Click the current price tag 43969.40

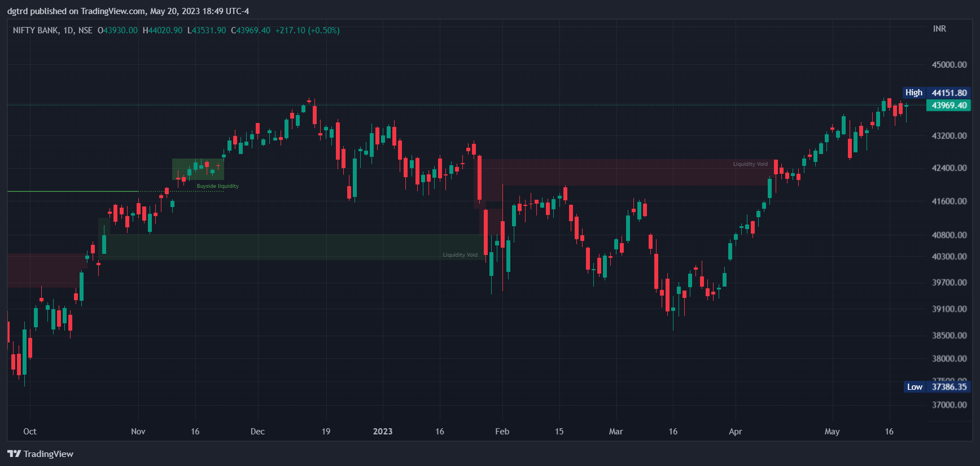pos(949,105)
